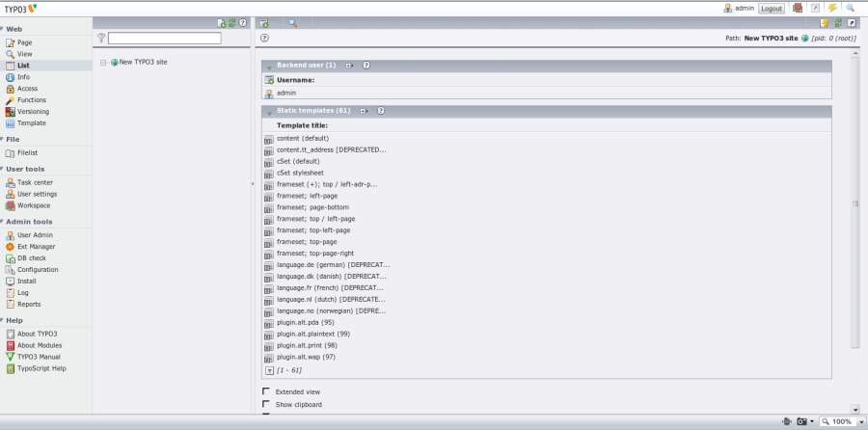This screenshot has height=430, width=868.
Task: Collapse the navigation frame via divider arrow
Action: click(x=253, y=184)
